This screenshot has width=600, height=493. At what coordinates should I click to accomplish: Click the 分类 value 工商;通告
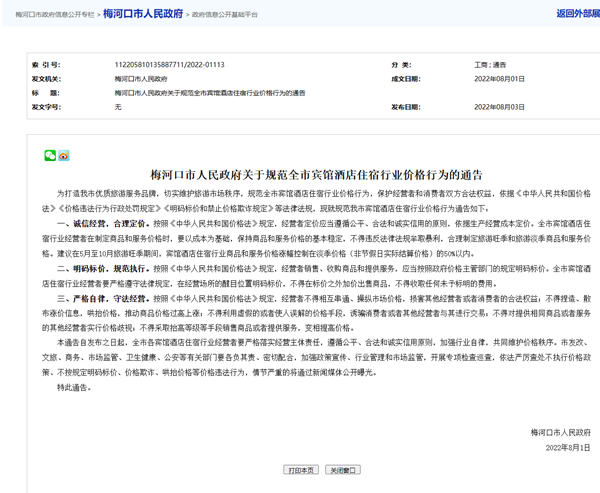tap(489, 64)
